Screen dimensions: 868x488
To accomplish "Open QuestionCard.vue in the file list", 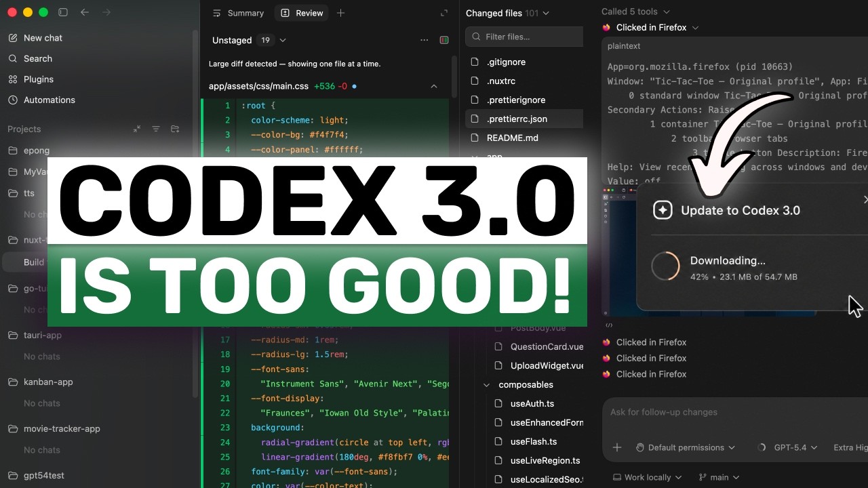I will pos(547,346).
